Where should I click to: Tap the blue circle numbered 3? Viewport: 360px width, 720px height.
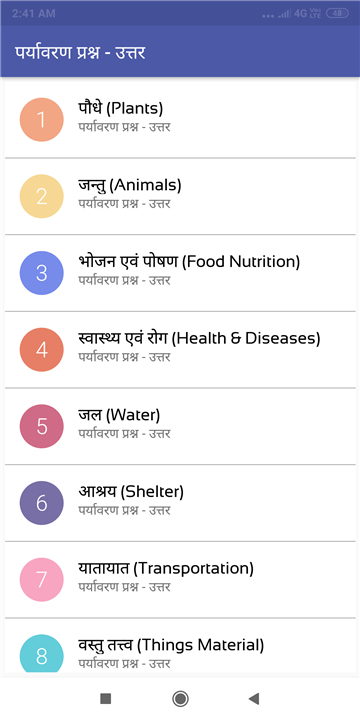click(41, 273)
